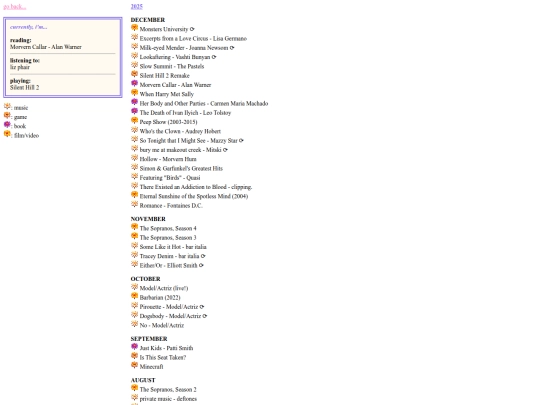Click the repeat symbol after Monsters University
Screen dimensions: 540x405
[192, 29]
